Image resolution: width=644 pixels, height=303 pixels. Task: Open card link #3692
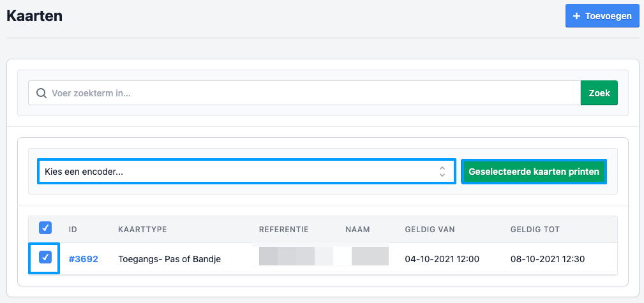84,259
